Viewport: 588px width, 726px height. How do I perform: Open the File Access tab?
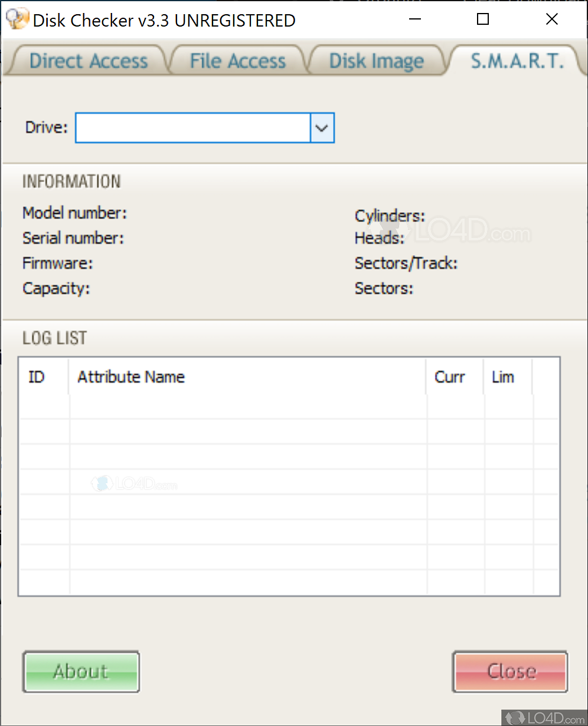point(237,60)
